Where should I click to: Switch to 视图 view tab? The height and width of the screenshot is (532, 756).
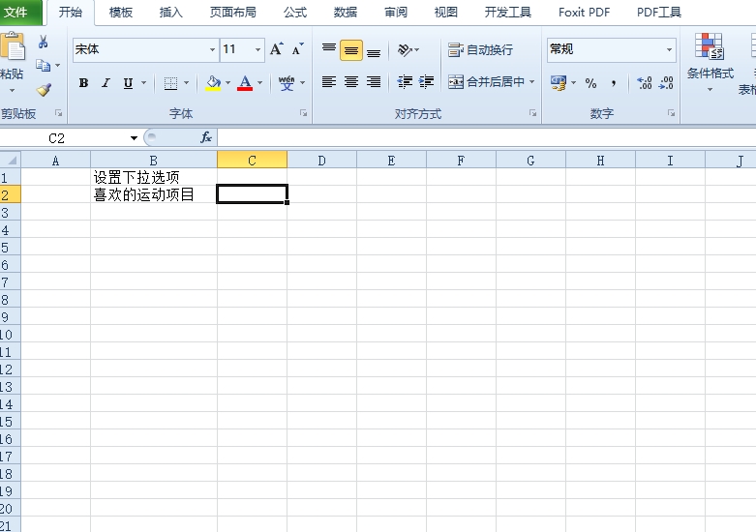pos(446,12)
